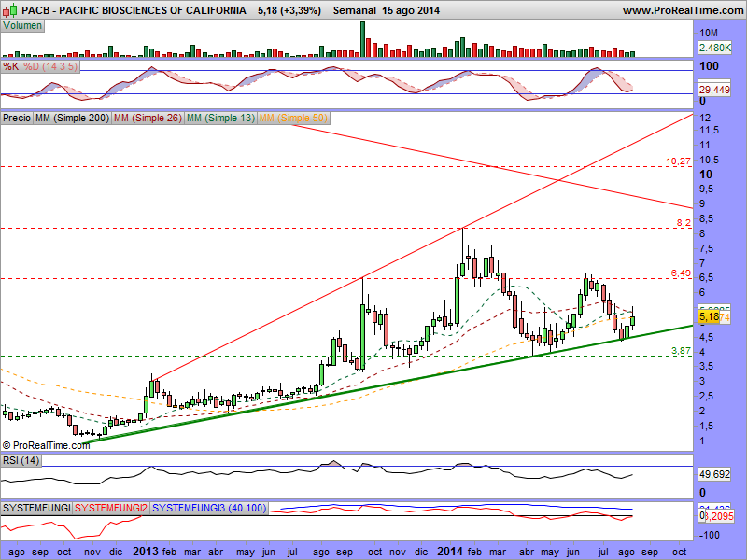
Task: Select the thick green support trendline
Action: coord(388,385)
